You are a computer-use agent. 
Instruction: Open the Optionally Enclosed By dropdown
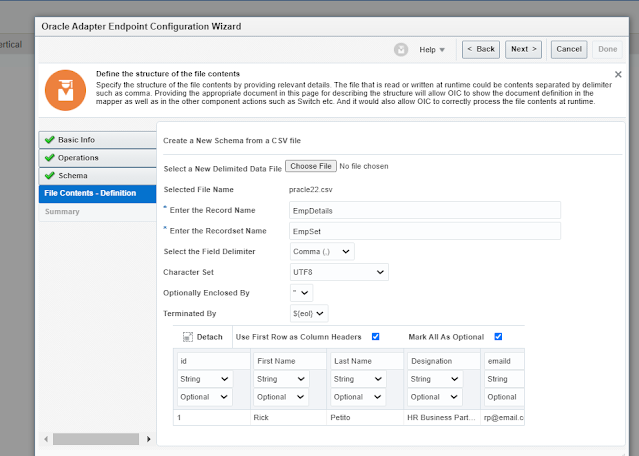301,293
